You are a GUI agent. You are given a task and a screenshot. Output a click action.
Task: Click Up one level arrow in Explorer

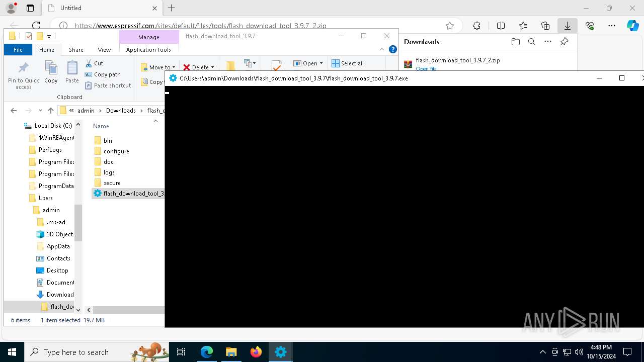pyautogui.click(x=50, y=111)
